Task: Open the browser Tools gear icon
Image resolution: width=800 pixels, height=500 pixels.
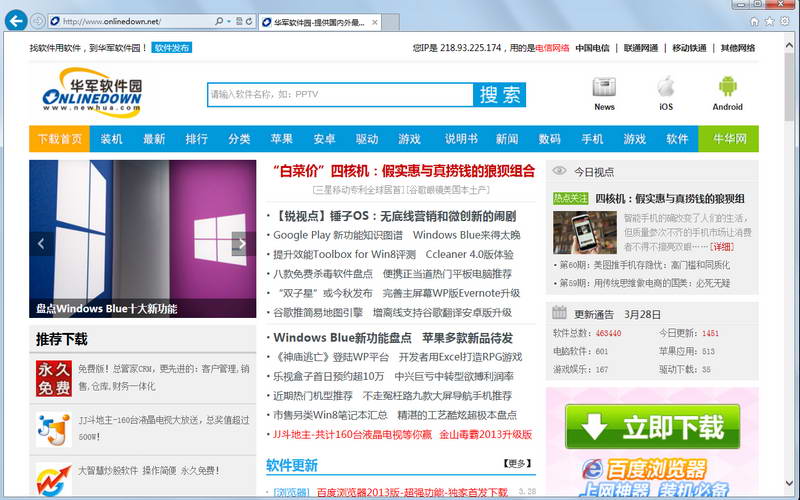Action: point(785,21)
